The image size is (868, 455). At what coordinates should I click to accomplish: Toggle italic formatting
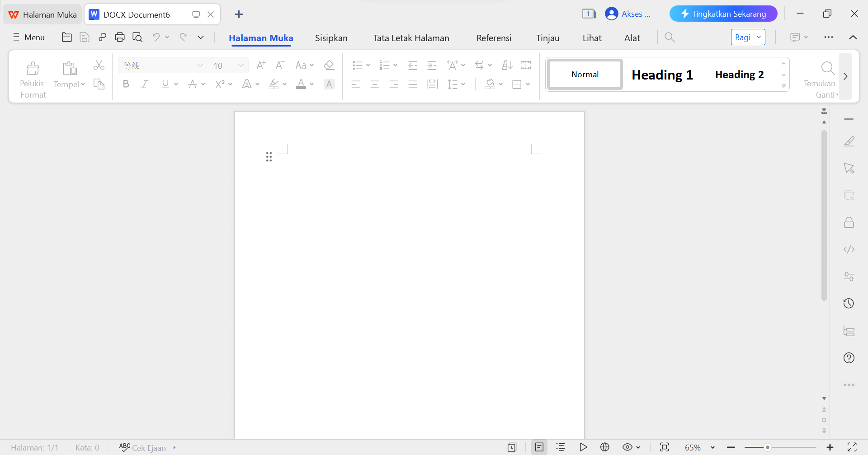pyautogui.click(x=145, y=84)
